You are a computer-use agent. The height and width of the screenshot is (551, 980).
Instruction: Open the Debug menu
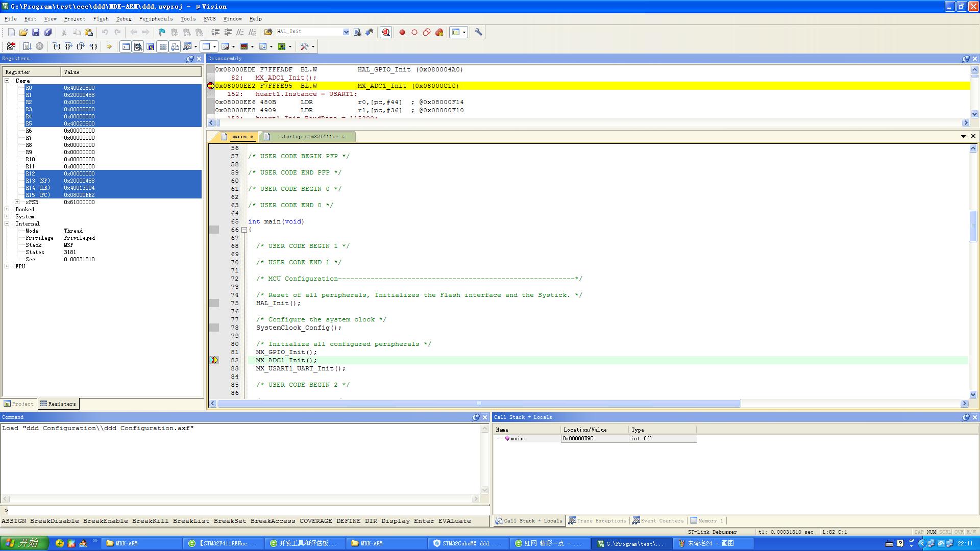pos(124,19)
